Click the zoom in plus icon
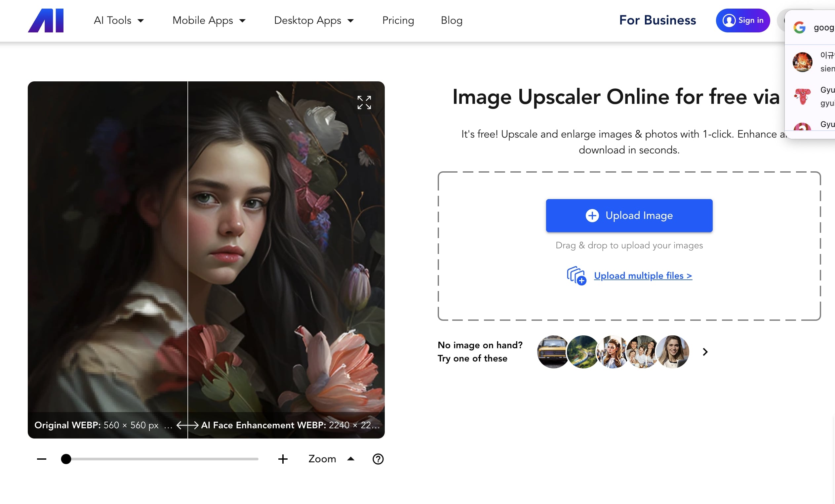This screenshot has height=504, width=835. [283, 459]
